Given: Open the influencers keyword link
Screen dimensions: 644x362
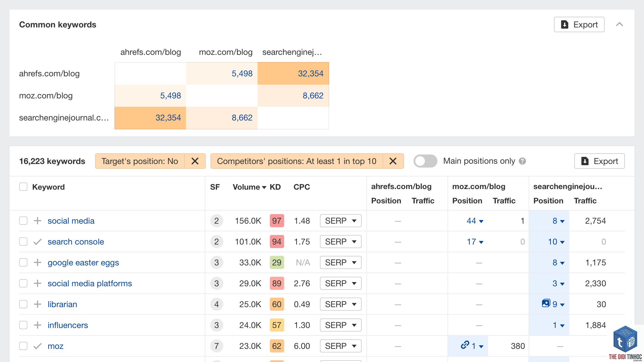Looking at the screenshot, I should pos(68,325).
